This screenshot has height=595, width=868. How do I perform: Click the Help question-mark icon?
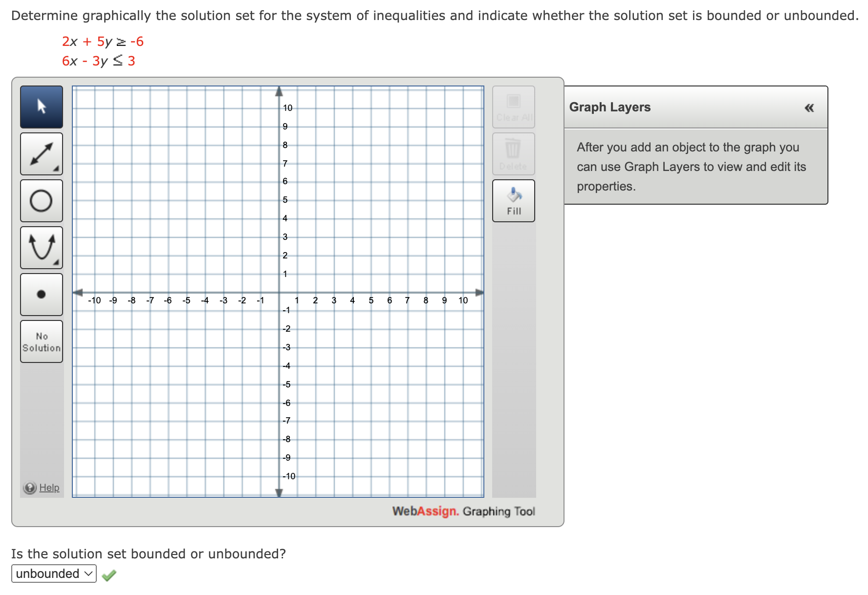(x=29, y=488)
